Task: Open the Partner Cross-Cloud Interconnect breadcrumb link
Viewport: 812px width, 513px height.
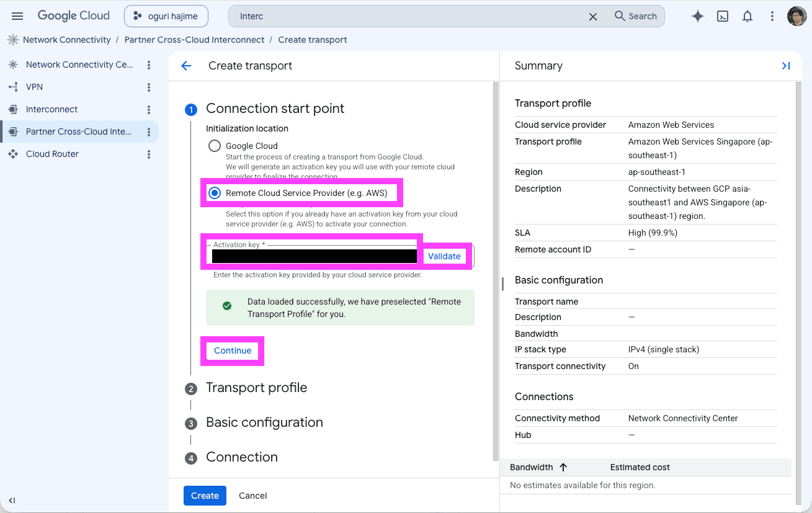Action: [194, 40]
